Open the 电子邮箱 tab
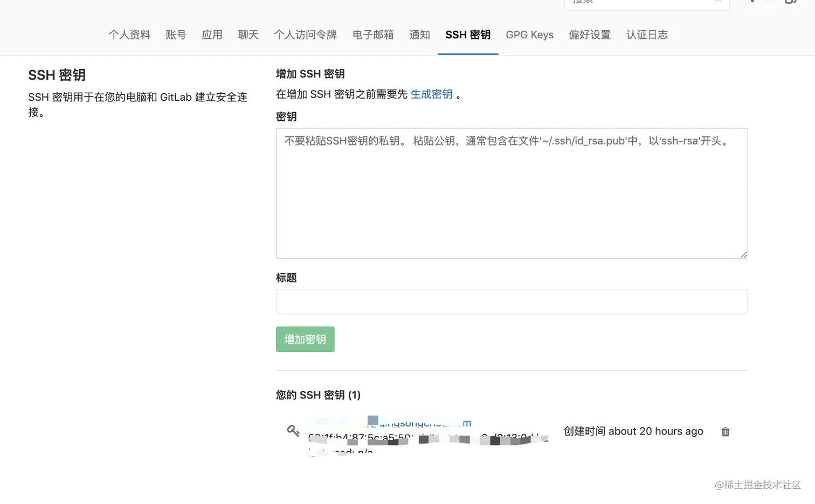 click(x=373, y=34)
